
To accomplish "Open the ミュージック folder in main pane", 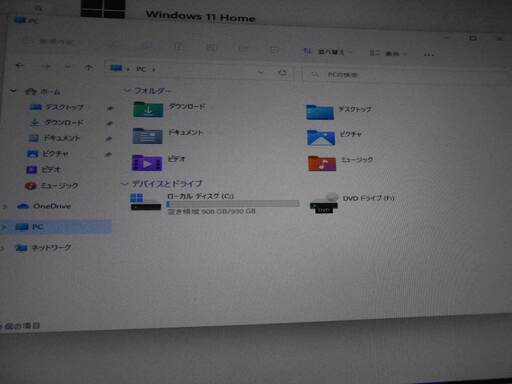I will (340, 162).
